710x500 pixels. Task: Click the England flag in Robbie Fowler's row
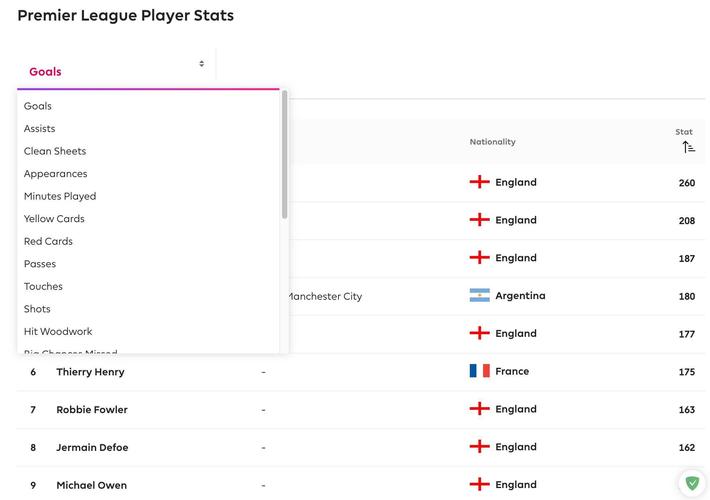pyautogui.click(x=480, y=409)
